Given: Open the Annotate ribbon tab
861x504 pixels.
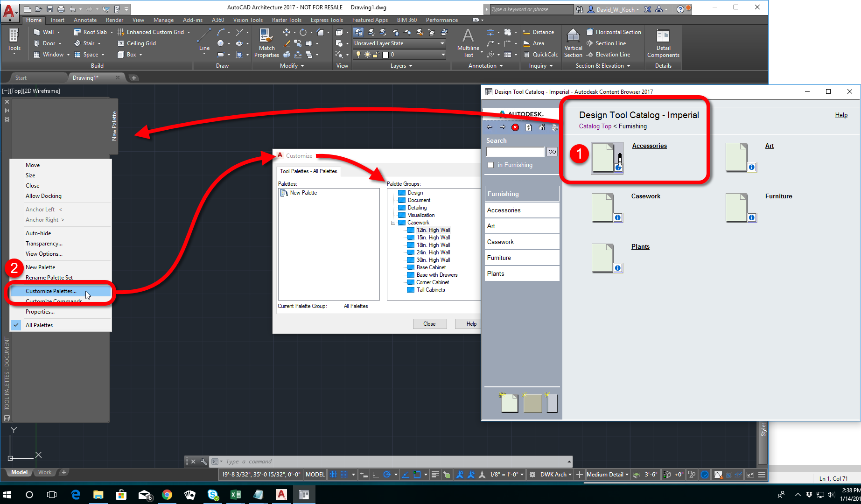Looking at the screenshot, I should click(x=85, y=20).
